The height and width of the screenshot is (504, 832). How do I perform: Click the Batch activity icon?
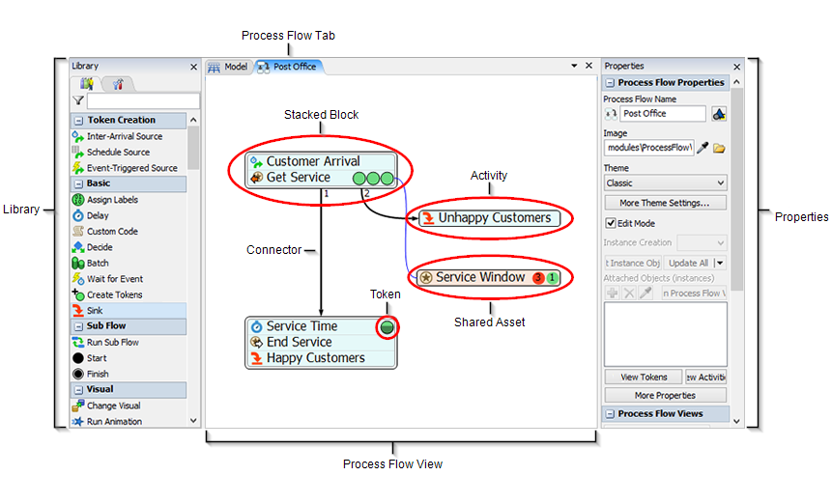point(78,263)
